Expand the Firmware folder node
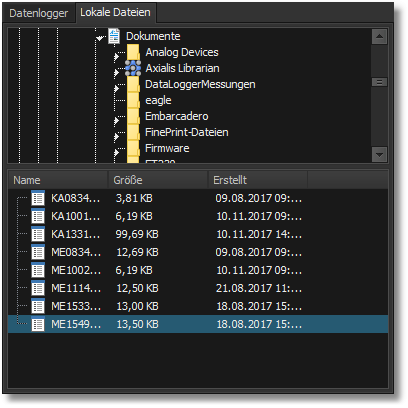The width and height of the screenshot is (408, 408). (116, 153)
